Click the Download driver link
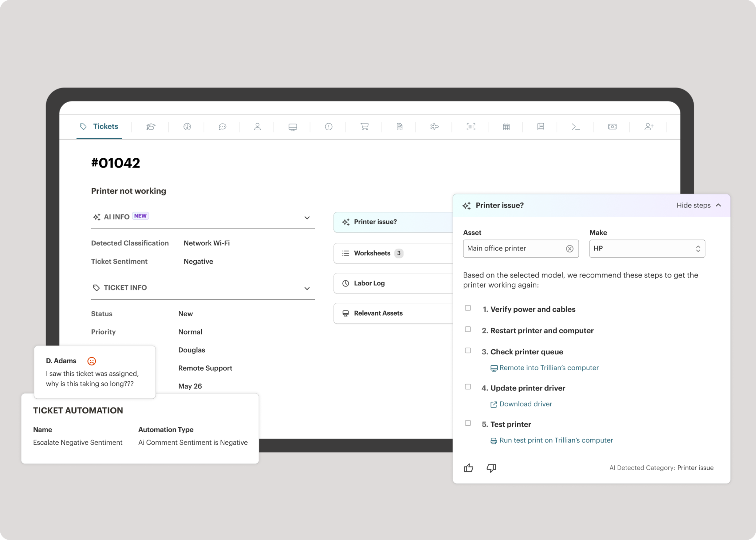 [x=525, y=404]
